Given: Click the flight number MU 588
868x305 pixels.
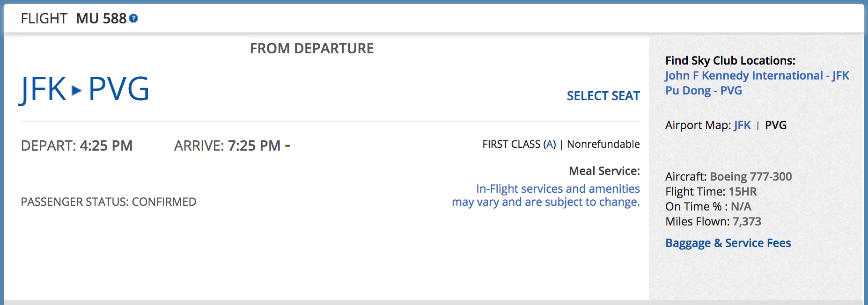Looking at the screenshot, I should coord(101,18).
